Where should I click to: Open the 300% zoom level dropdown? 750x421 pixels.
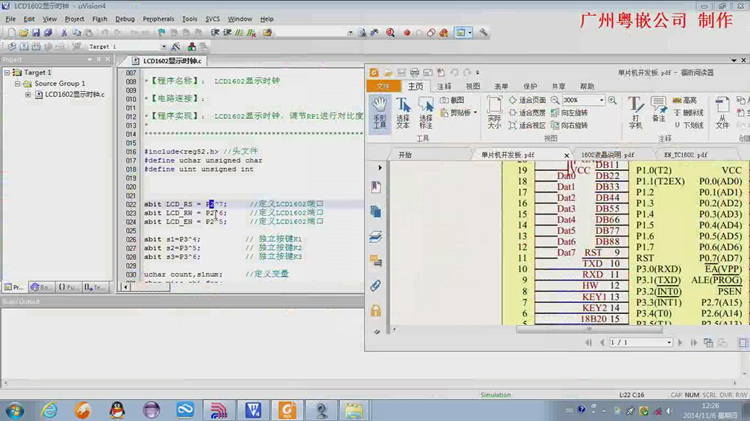601,100
